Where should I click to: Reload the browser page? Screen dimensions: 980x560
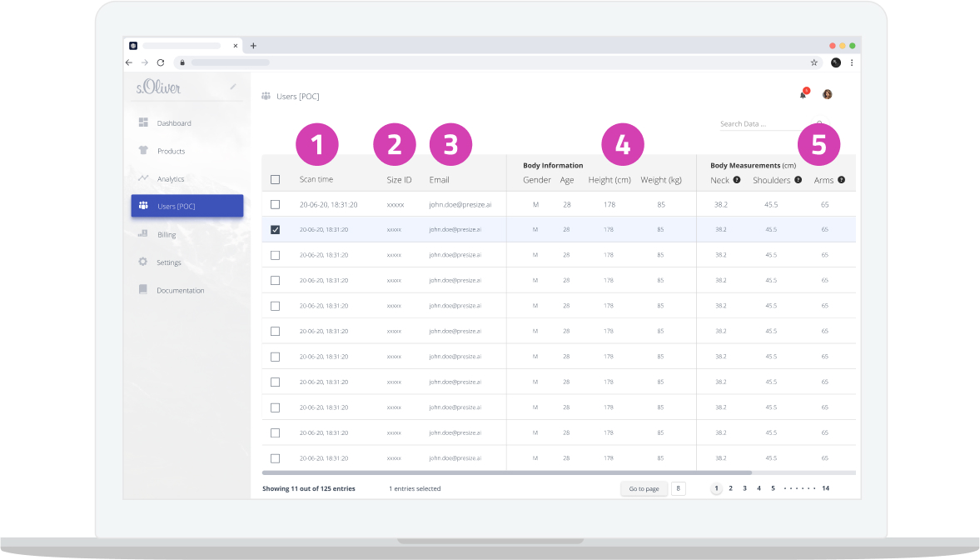coord(161,62)
